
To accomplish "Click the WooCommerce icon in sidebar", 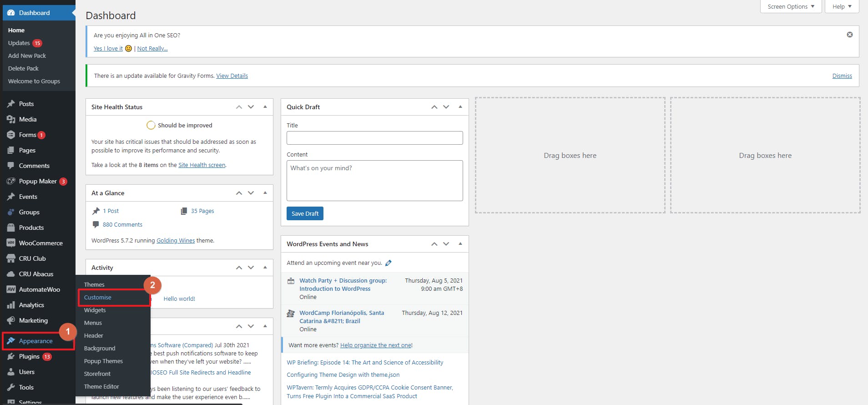I will pyautogui.click(x=11, y=243).
